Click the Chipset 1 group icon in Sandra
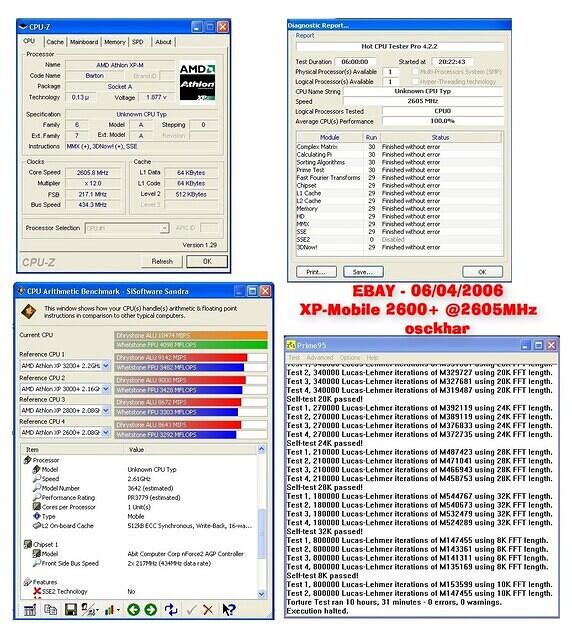572x640 pixels. pos(27,544)
